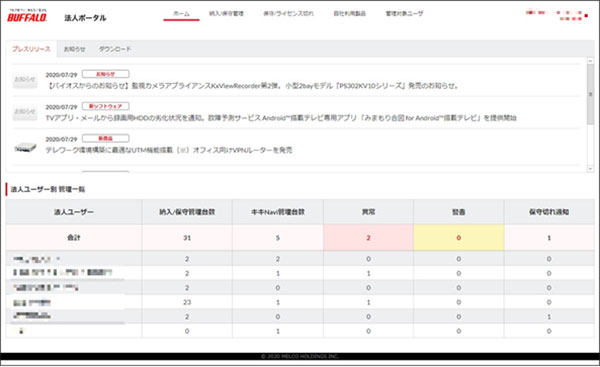Open the ホーム navigation tab
This screenshot has height=367, width=600.
click(x=181, y=14)
